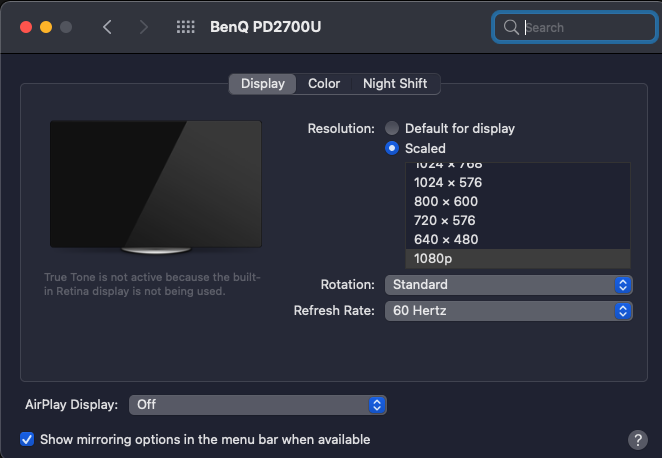
Task: Show all preferences grid icon
Action: (185, 27)
